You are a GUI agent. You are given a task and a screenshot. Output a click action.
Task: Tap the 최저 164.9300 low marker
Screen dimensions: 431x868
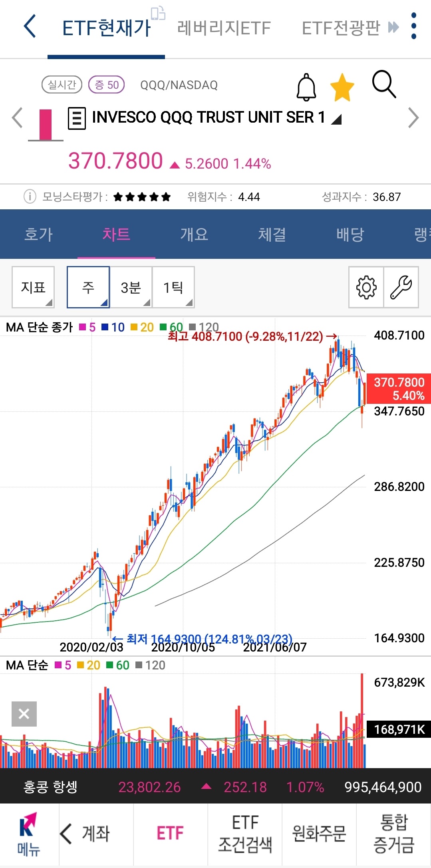pos(203,639)
